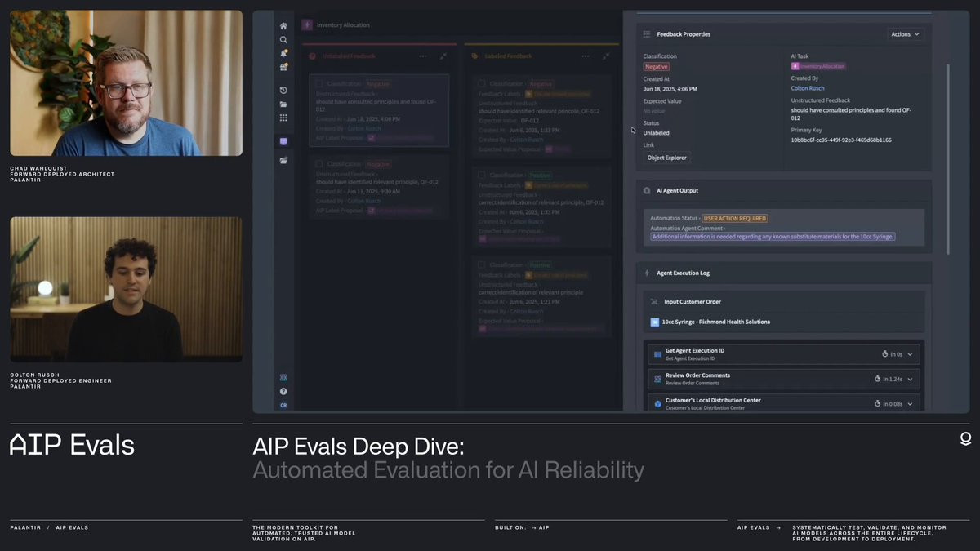Image resolution: width=980 pixels, height=551 pixels.
Task: Click the Unlabeled Feedback column header
Action: (349, 56)
